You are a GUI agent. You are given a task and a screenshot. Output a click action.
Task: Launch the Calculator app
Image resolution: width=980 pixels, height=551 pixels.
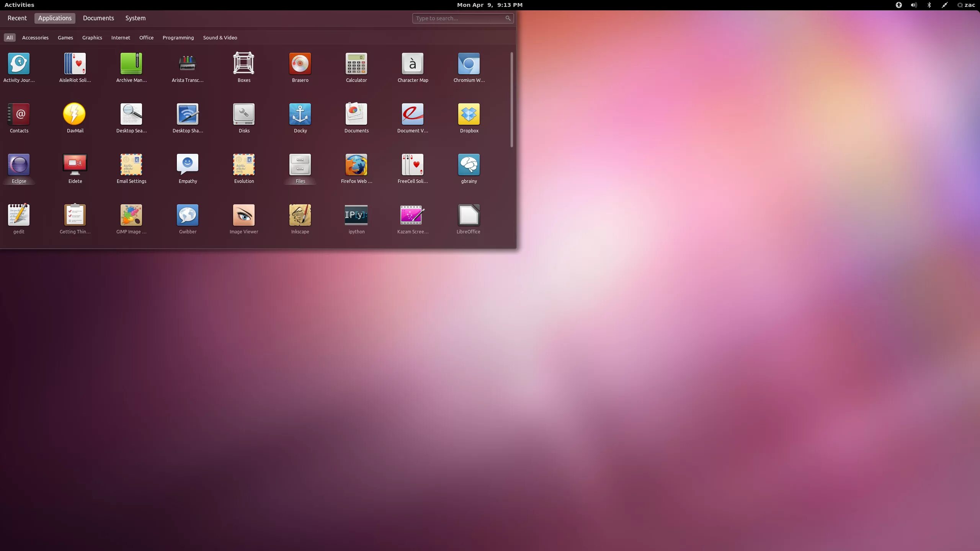click(x=356, y=64)
